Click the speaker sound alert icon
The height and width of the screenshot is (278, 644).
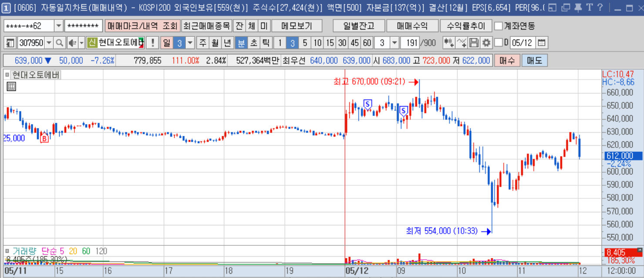pos(73,43)
